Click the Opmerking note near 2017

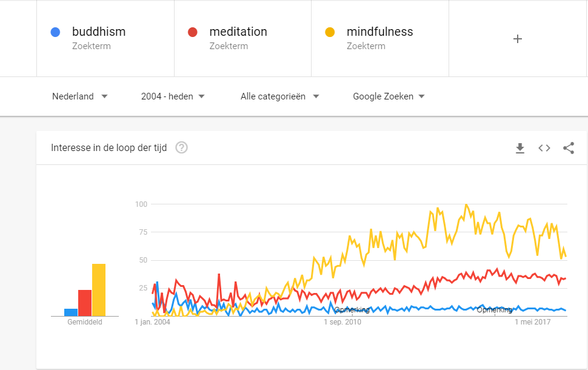tap(495, 310)
